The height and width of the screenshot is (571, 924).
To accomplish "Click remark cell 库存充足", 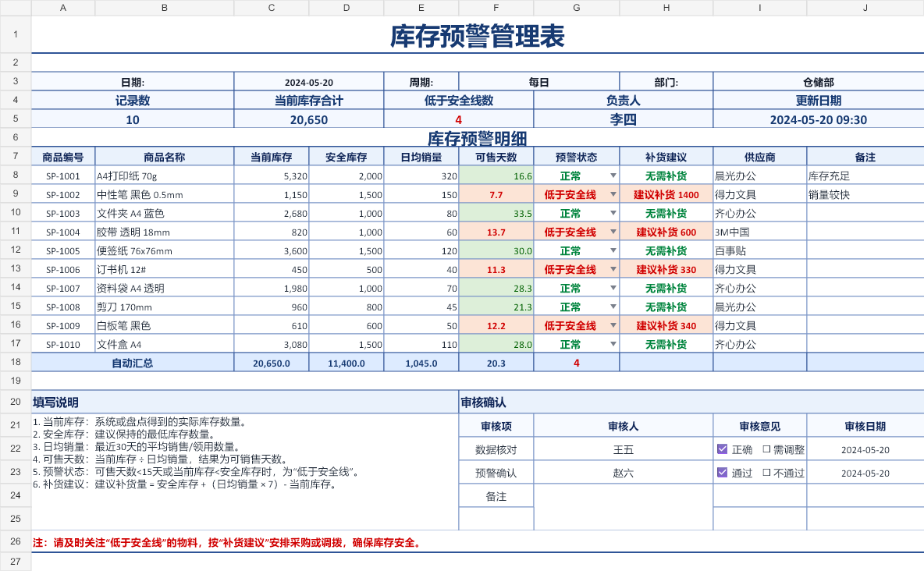I will [x=865, y=176].
